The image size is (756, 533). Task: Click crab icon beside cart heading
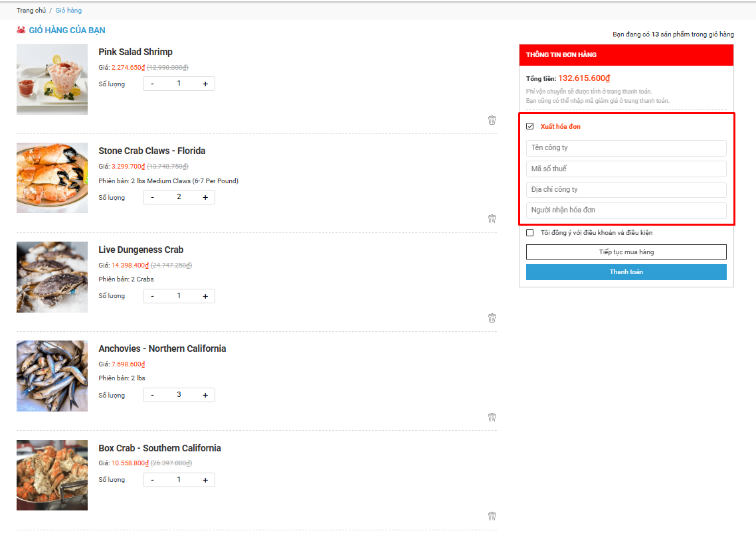21,30
